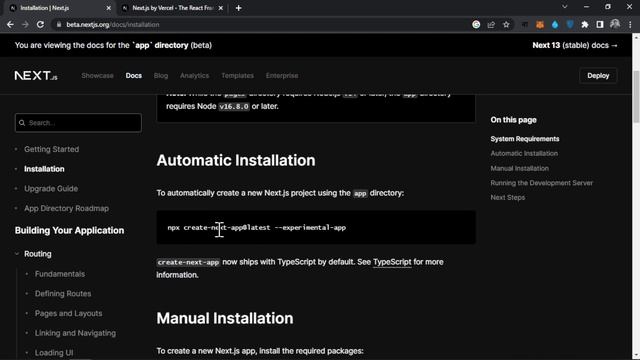Open App Directory Roadmap in sidebar
This screenshot has width=640, height=360.
pyautogui.click(x=67, y=208)
